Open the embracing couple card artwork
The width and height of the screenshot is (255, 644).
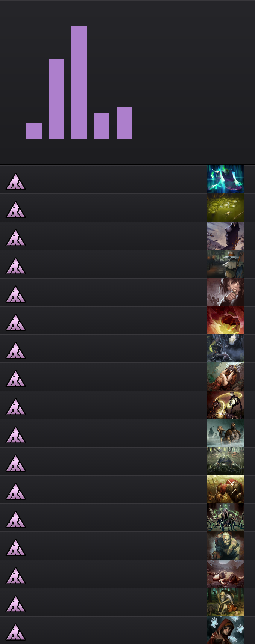pyautogui.click(x=226, y=377)
